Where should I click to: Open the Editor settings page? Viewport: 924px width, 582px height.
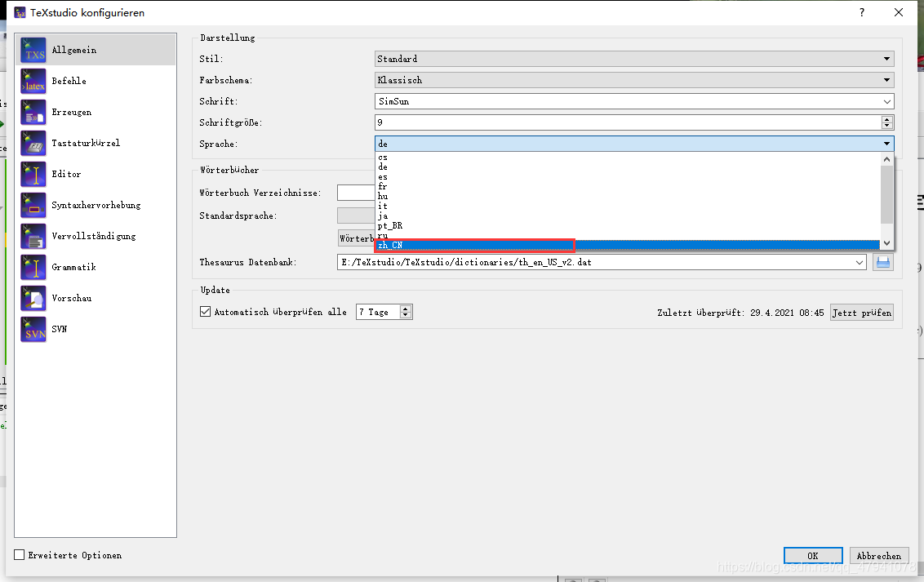[x=96, y=175]
